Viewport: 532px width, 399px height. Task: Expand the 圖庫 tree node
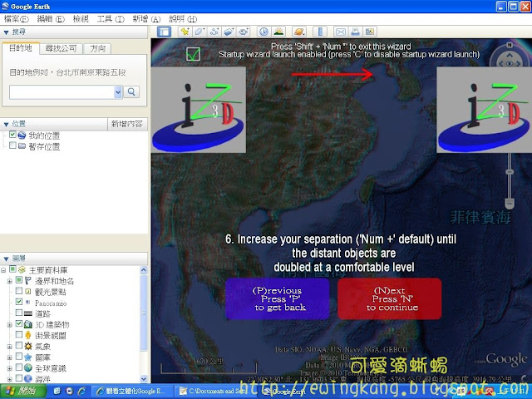(10, 357)
